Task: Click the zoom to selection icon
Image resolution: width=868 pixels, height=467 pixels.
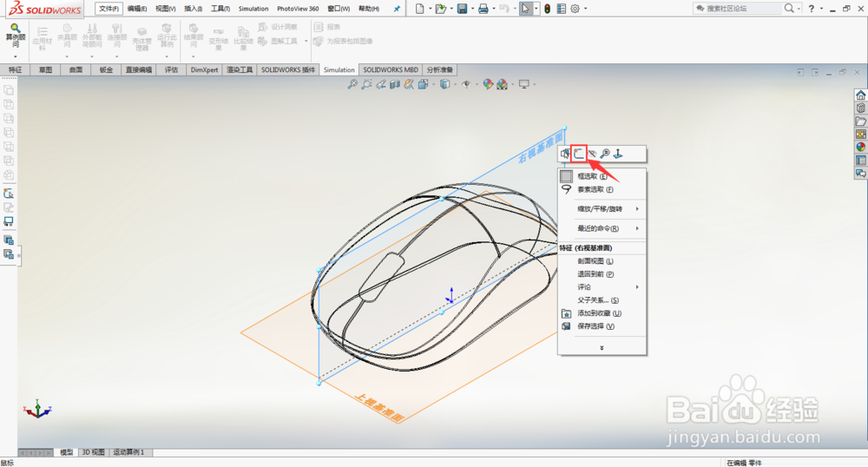Action: tap(605, 154)
